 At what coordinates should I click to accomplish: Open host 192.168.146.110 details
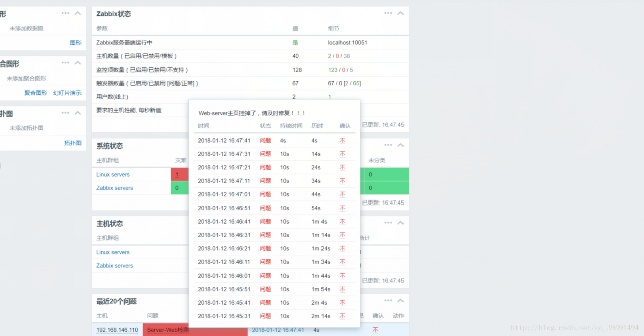pos(117,330)
